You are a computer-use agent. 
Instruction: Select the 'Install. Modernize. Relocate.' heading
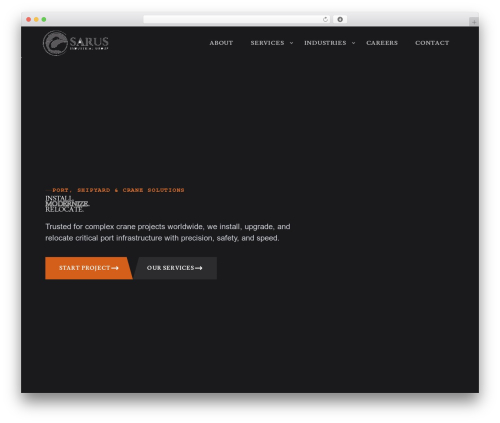click(x=67, y=204)
